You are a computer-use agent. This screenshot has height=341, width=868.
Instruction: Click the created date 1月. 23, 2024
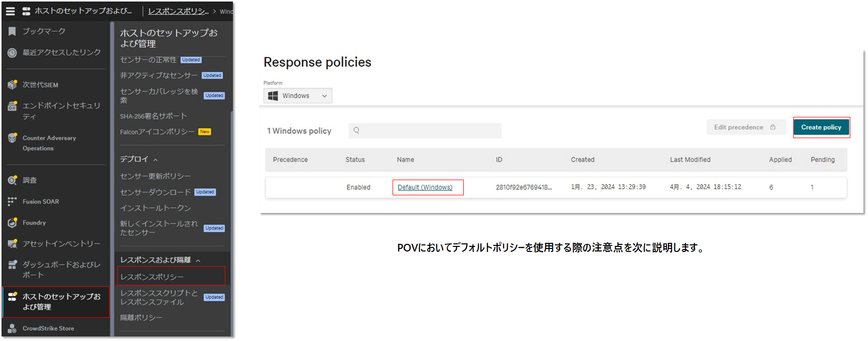(608, 187)
